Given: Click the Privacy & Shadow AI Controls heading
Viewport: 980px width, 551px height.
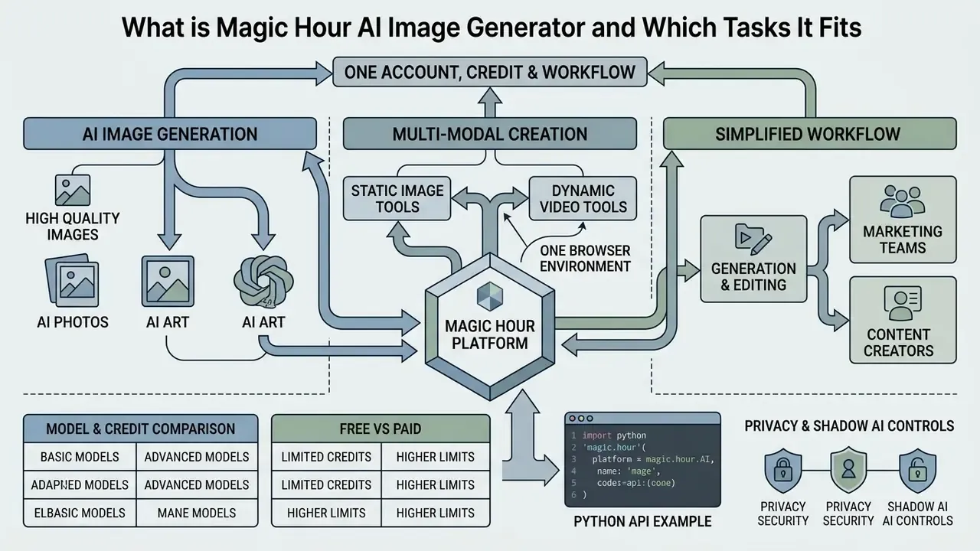Looking at the screenshot, I should tap(849, 425).
